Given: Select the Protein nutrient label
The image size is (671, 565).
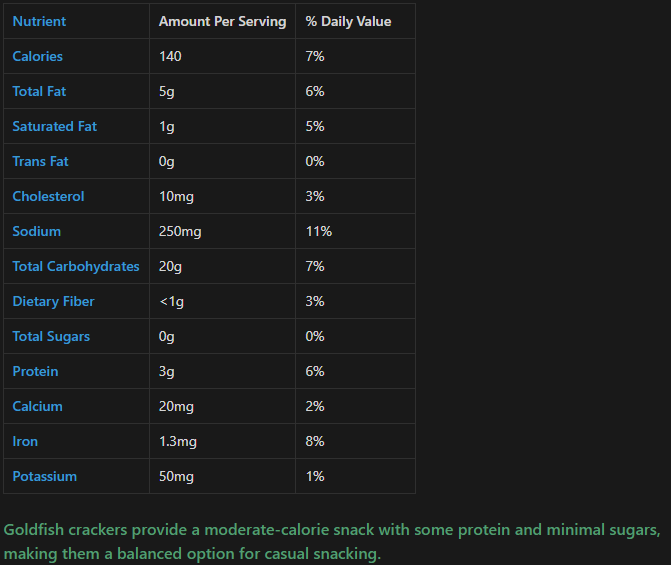Looking at the screenshot, I should pos(35,371).
